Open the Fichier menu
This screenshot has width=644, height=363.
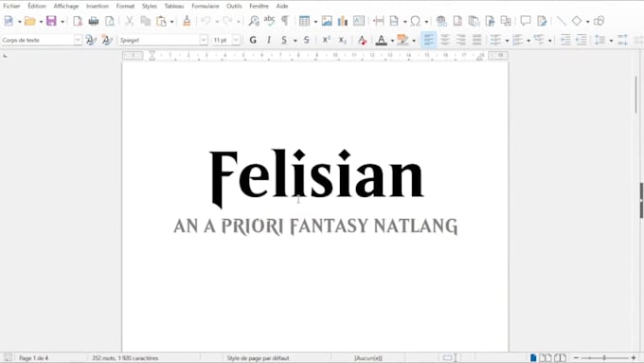(x=11, y=7)
